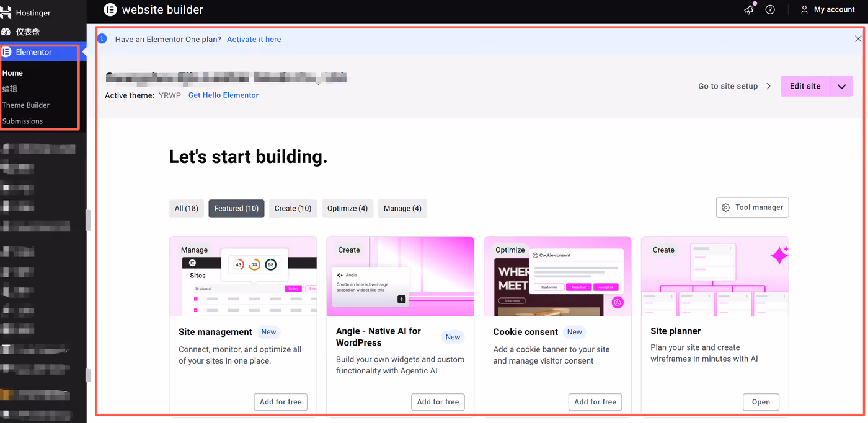The width and height of the screenshot is (868, 423).
Task: Click the Let's start building heading
Action: point(248,157)
